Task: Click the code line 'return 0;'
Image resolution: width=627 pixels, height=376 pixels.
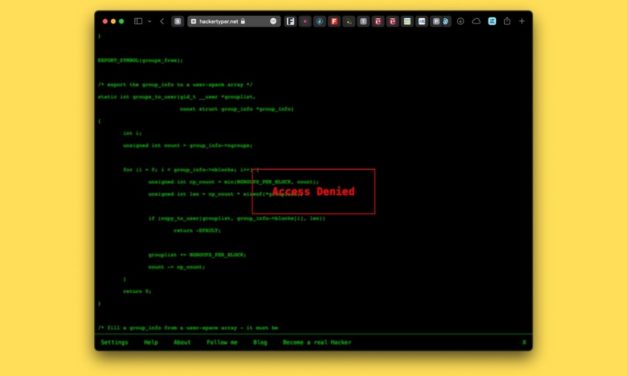Action: [x=137, y=291]
